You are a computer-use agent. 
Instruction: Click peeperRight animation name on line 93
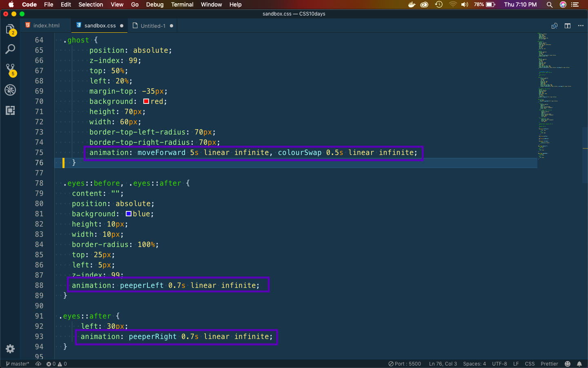coord(153,337)
